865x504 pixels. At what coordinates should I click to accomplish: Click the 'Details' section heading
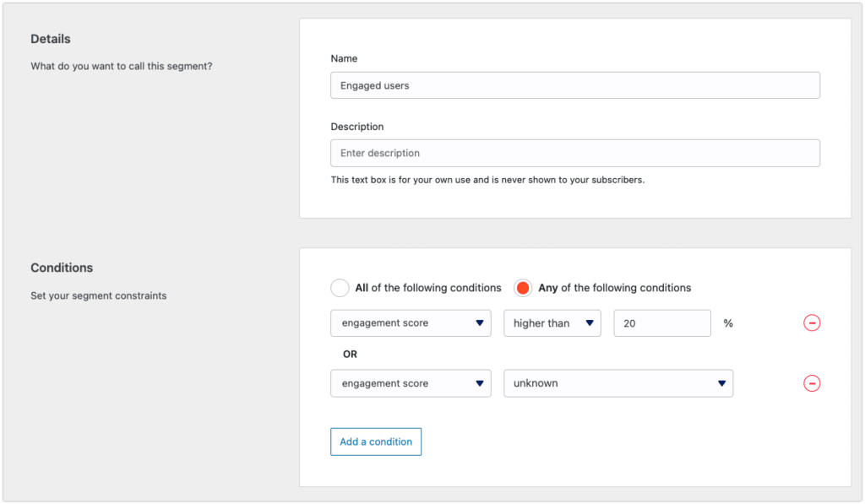click(x=50, y=39)
